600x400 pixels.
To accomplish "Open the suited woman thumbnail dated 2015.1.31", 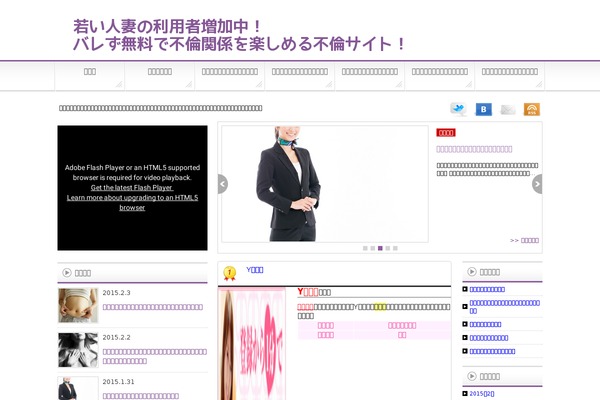I will [78, 389].
